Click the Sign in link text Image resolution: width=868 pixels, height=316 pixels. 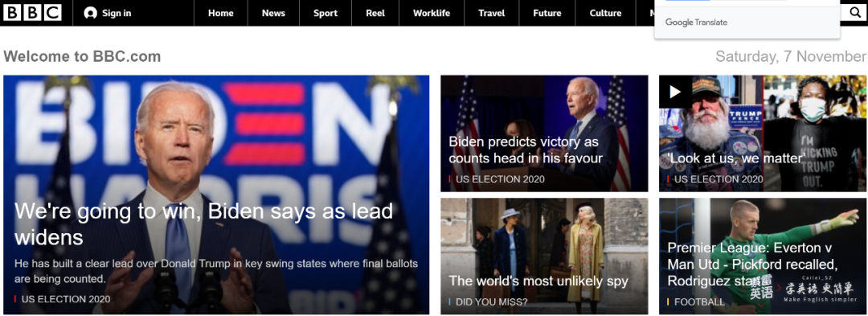(117, 14)
